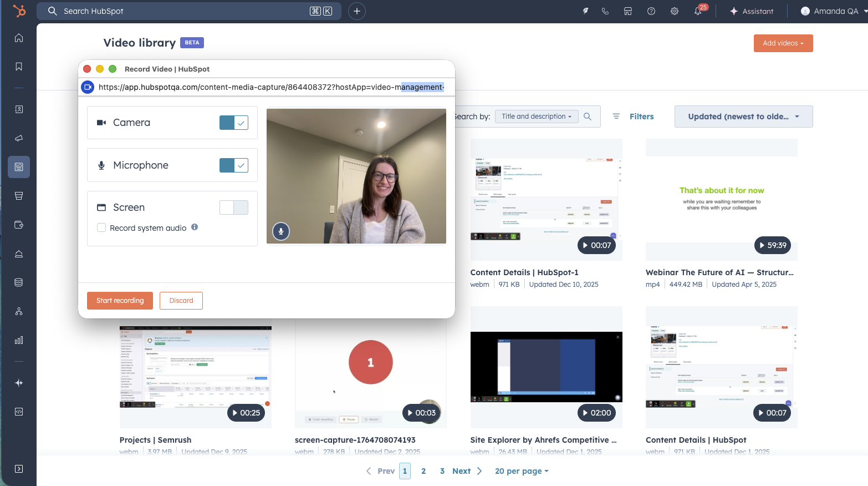Open the Contacts icon in the sidebar
This screenshot has height=486, width=868.
tap(18, 109)
